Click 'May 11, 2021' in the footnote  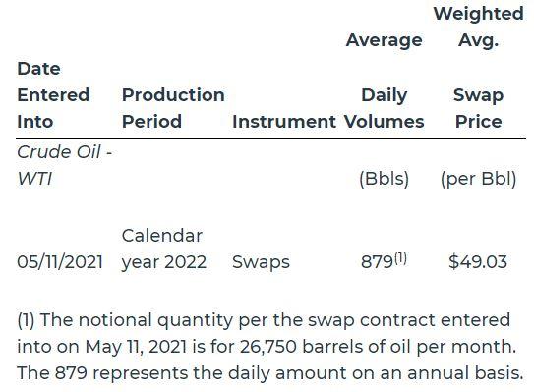pyautogui.click(x=136, y=347)
